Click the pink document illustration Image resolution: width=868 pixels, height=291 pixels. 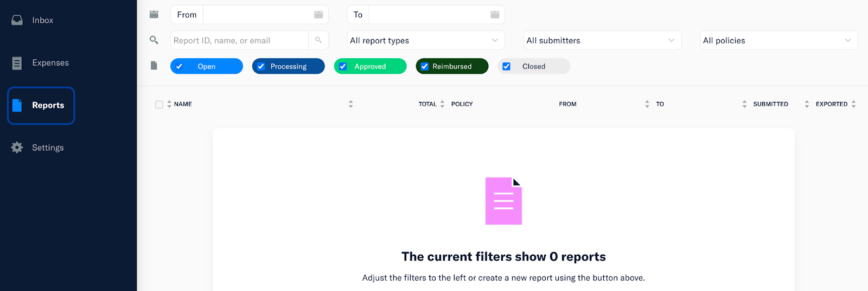pos(503,201)
